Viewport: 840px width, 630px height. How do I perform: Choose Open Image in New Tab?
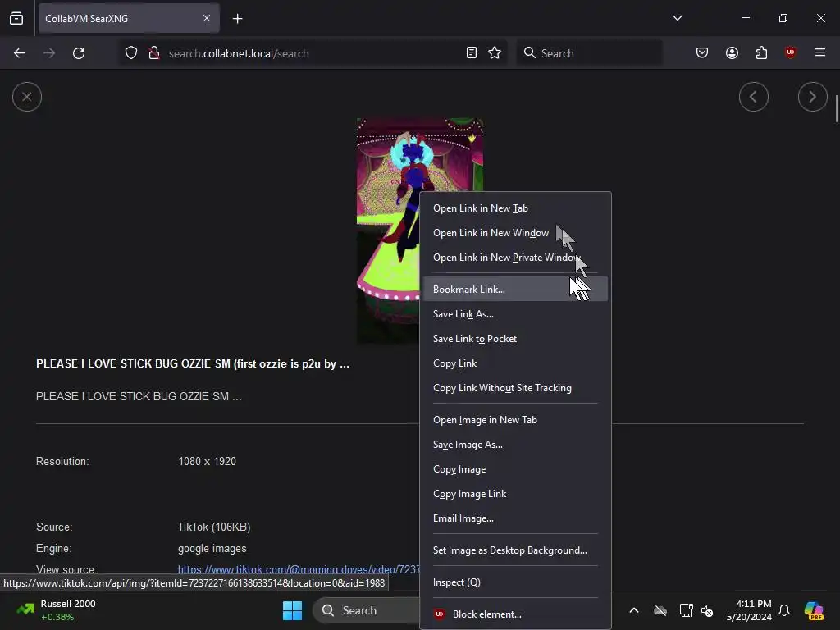pyautogui.click(x=515, y=420)
